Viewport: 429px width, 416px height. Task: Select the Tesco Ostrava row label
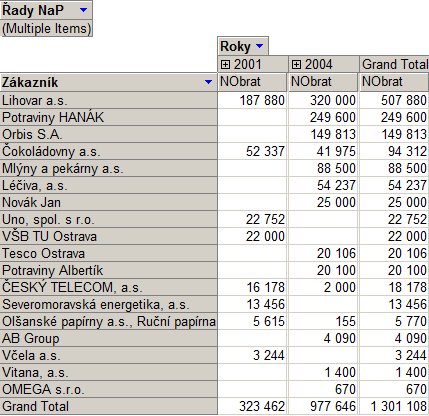pos(109,253)
